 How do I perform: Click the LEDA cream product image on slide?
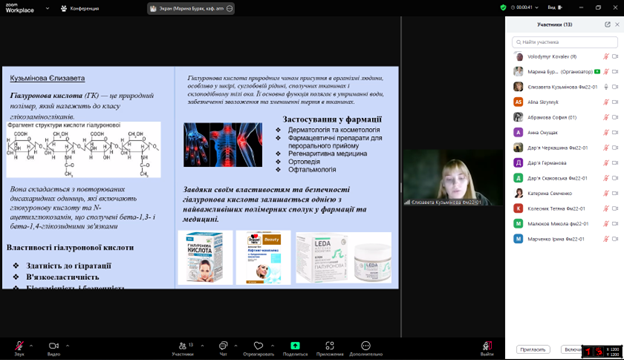point(343,257)
